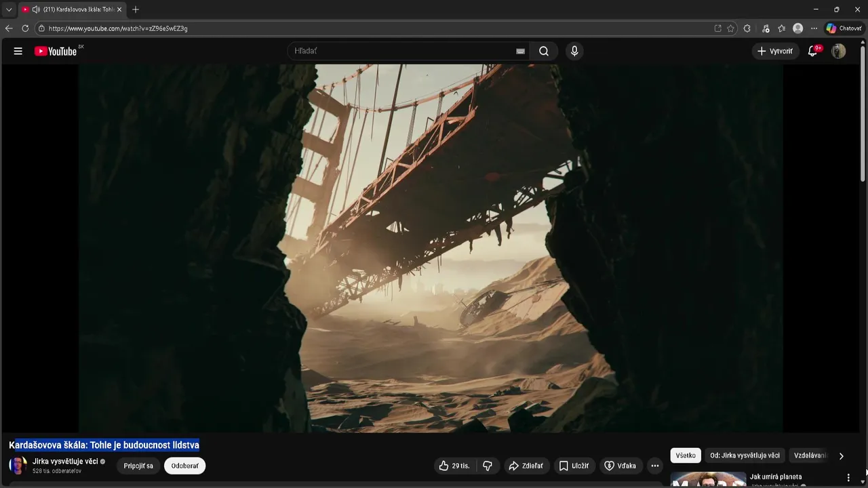Open YouTube account avatar menu

(839, 51)
